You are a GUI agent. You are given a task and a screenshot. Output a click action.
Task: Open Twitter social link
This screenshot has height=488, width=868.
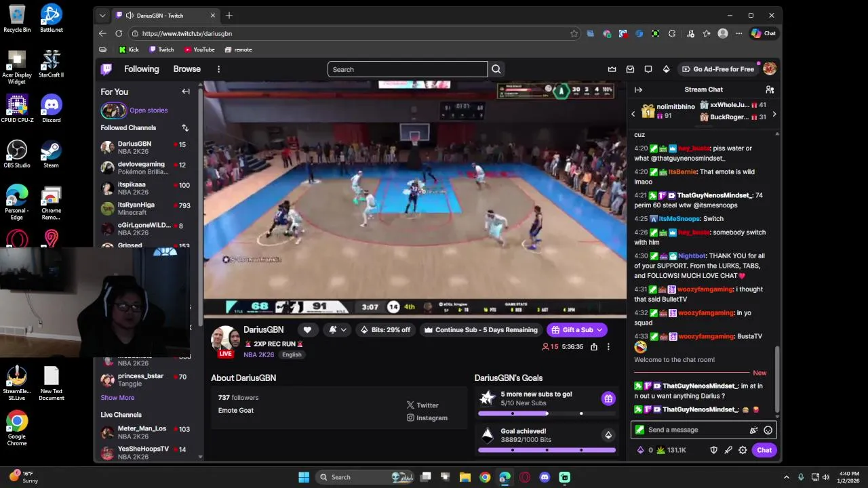(422, 405)
